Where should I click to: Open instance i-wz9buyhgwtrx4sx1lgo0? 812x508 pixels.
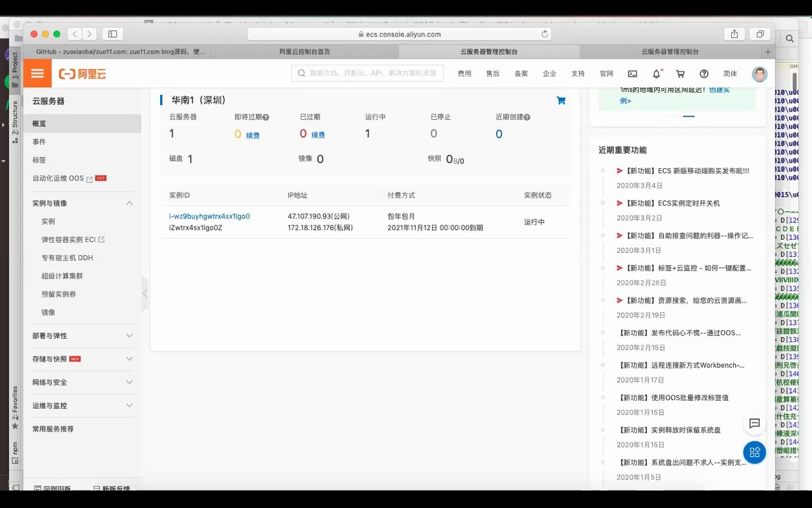(x=209, y=216)
